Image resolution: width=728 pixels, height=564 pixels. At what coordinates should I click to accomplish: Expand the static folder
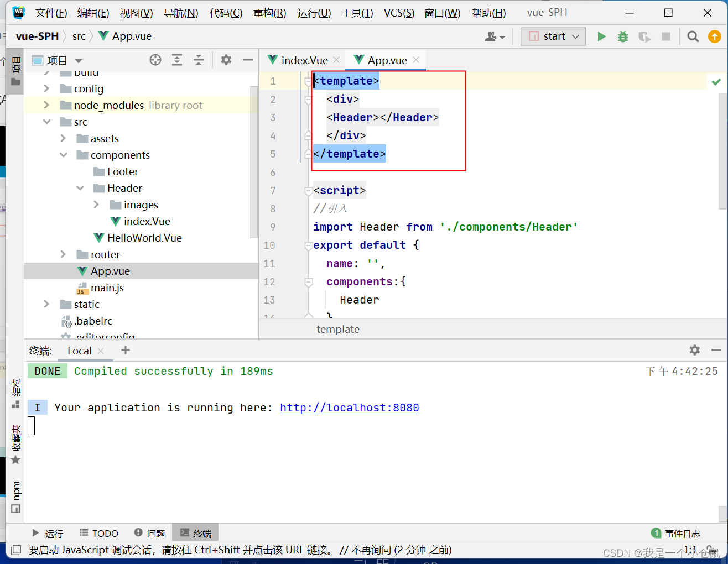click(x=46, y=304)
